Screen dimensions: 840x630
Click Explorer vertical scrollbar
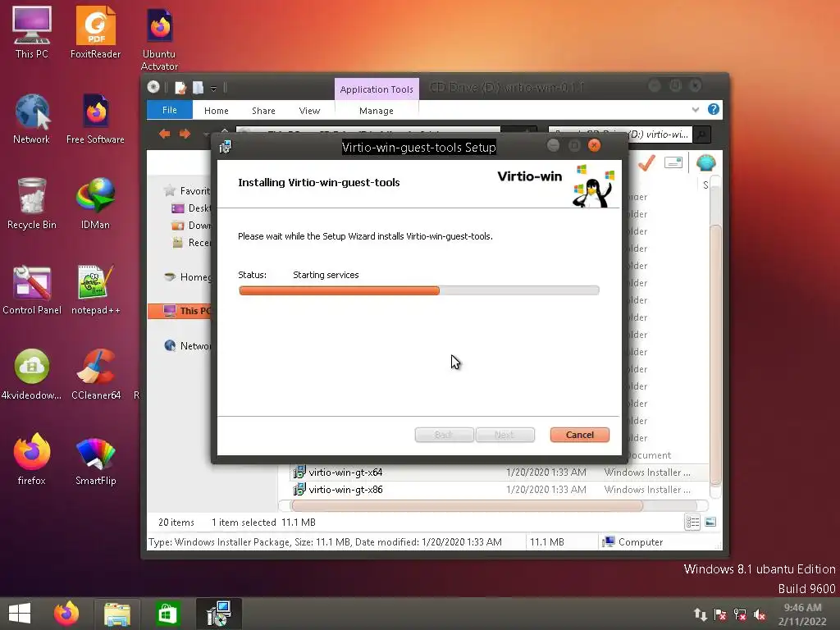714,354
